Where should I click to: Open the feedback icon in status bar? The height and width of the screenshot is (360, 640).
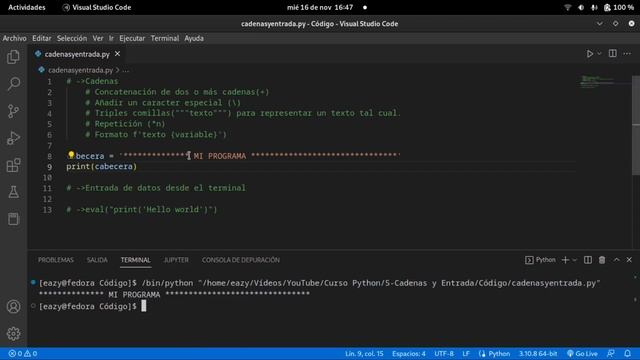[x=611, y=353]
